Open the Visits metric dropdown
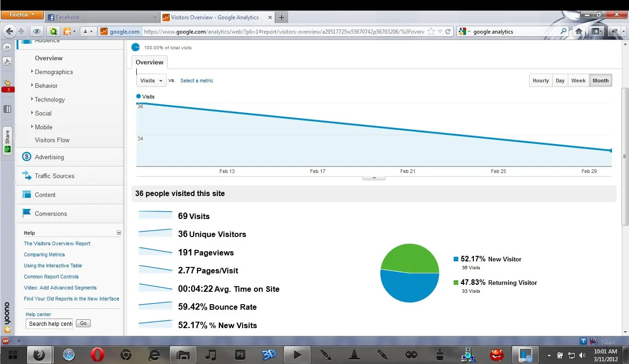Viewport: 629px width, 364px height. pos(151,81)
